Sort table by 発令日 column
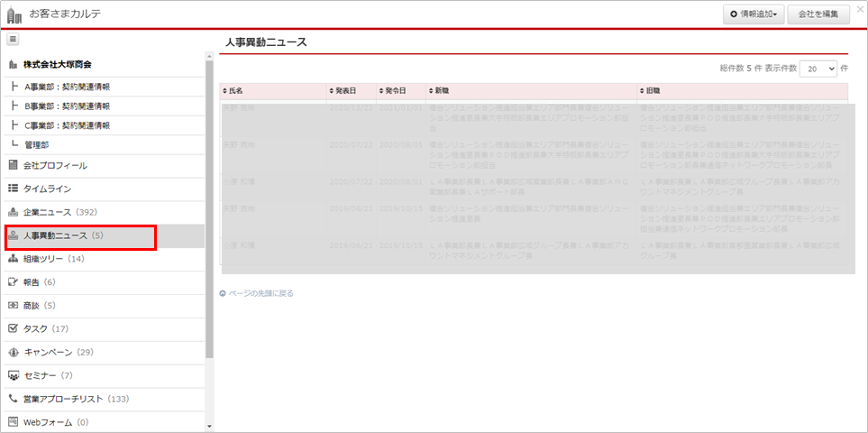This screenshot has height=433, width=868. (392, 91)
